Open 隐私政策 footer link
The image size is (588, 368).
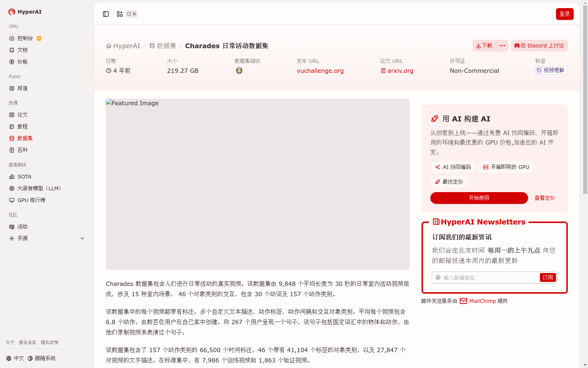[50, 343]
